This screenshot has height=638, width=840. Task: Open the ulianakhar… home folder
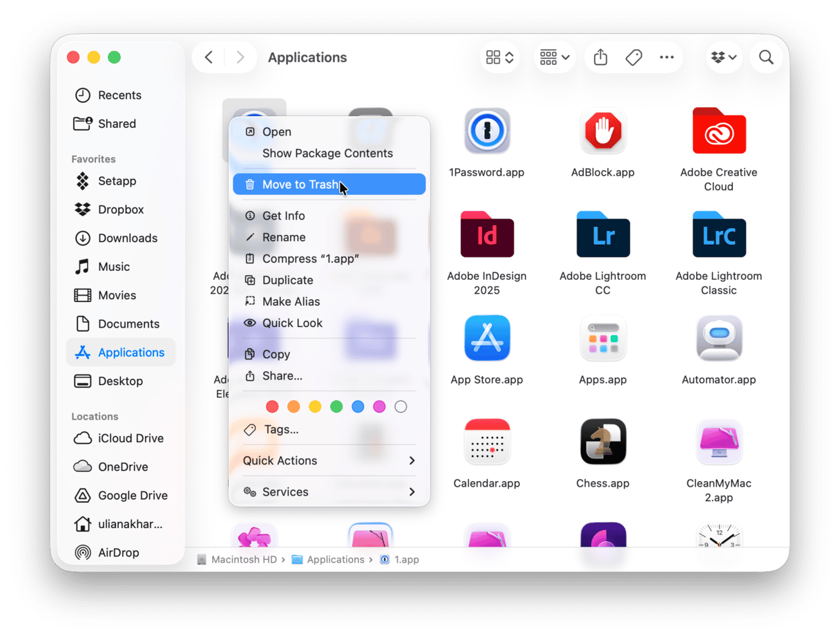tap(121, 524)
